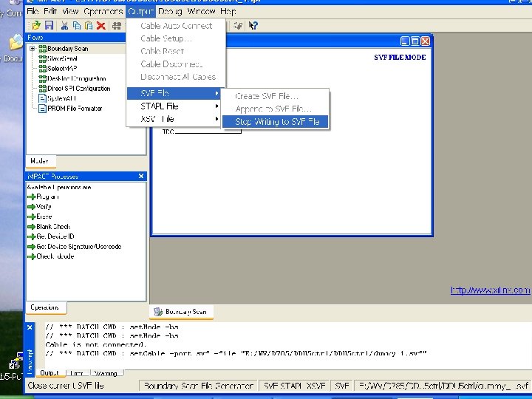Open the View menu
This screenshot has width=532, height=399.
(70, 12)
